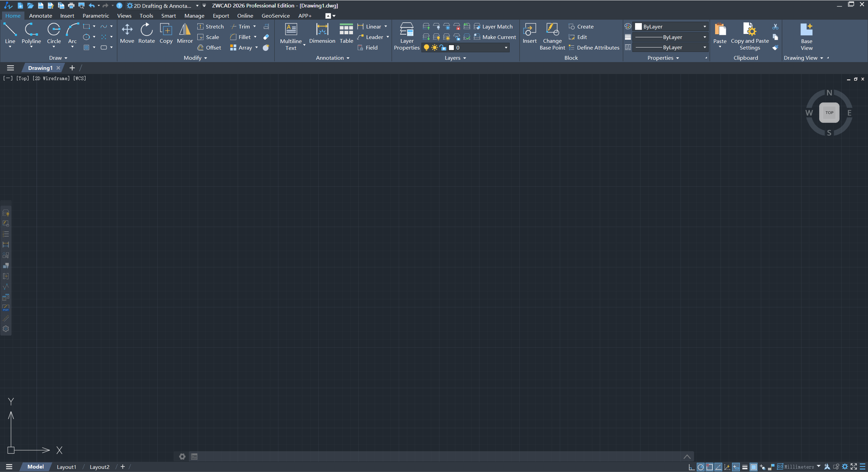Open the workspace selector dropdown
This screenshot has width=868, height=472.
point(197,6)
